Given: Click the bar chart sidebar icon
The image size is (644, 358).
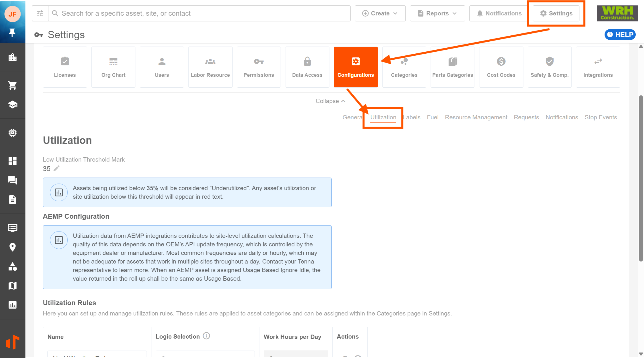Looking at the screenshot, I should (12, 305).
